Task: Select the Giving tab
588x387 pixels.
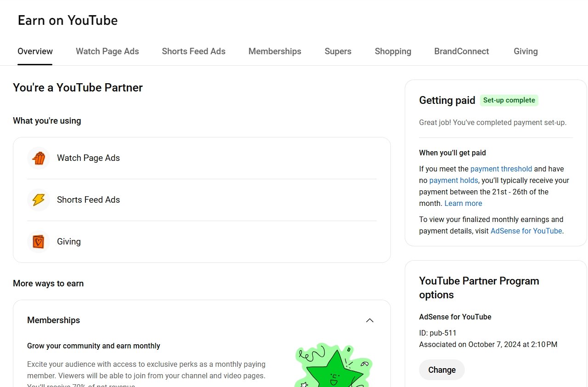Action: [x=526, y=51]
